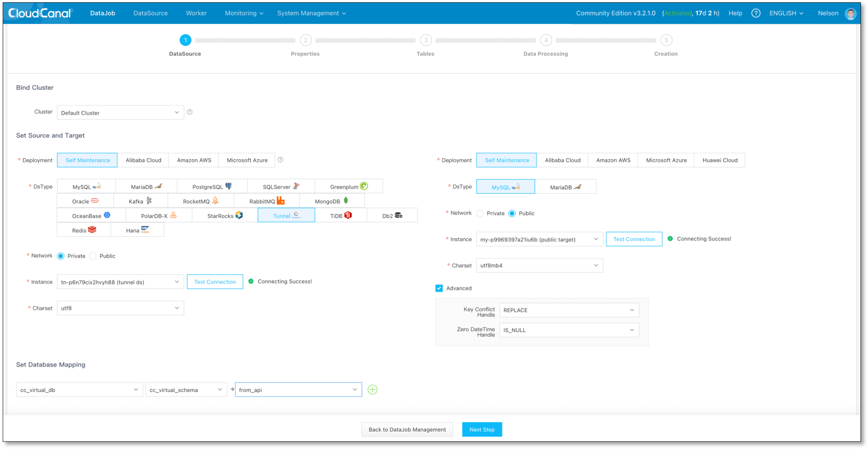Open the Monitoring menu

244,13
